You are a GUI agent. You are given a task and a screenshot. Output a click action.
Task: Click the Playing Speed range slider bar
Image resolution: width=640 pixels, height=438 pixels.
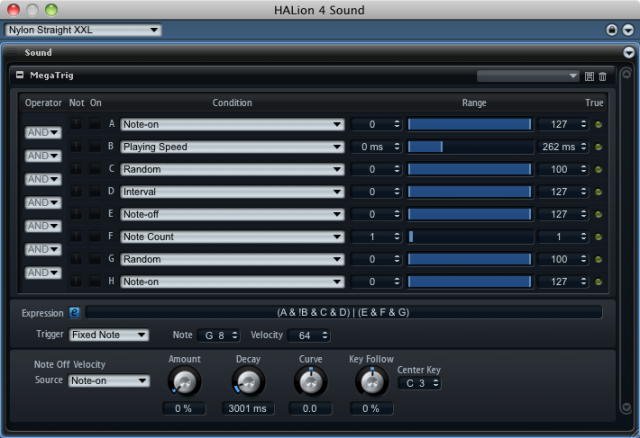(x=470, y=147)
